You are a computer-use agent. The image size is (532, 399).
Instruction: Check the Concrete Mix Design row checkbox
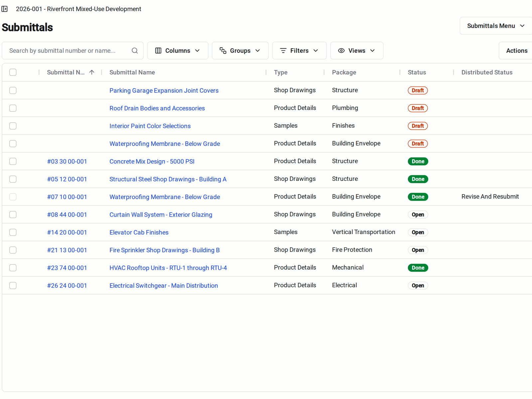[13, 161]
